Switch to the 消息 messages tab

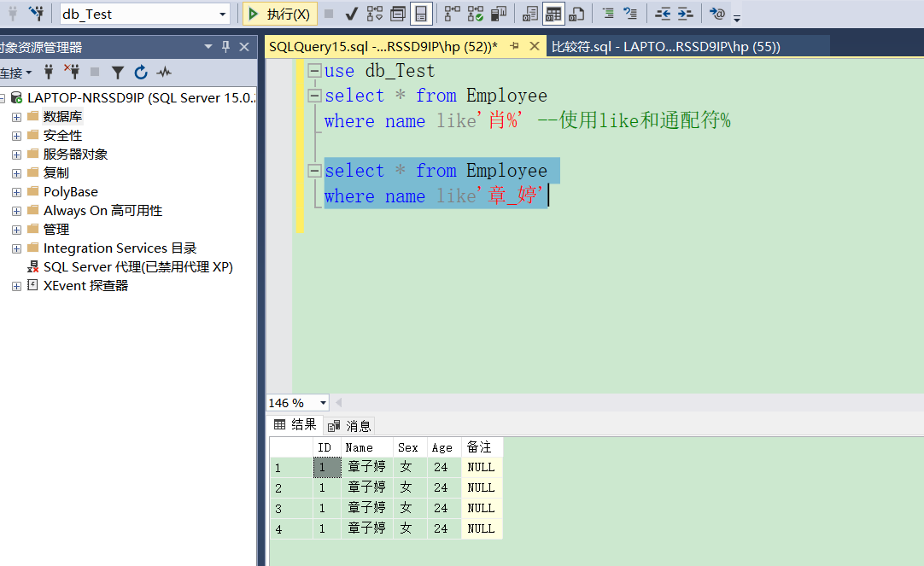349,425
